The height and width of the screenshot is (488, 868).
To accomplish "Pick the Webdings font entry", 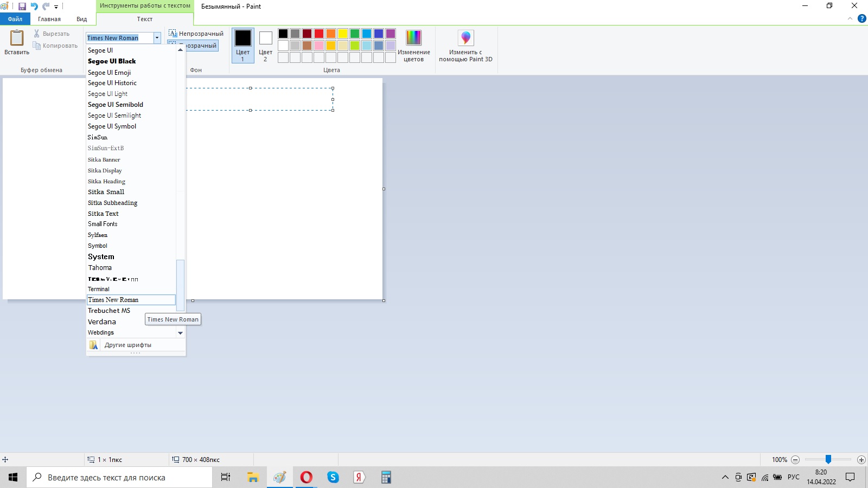I will coord(131,332).
